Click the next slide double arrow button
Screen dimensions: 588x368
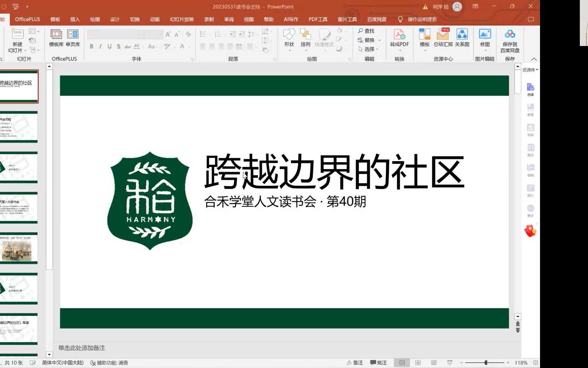518,330
